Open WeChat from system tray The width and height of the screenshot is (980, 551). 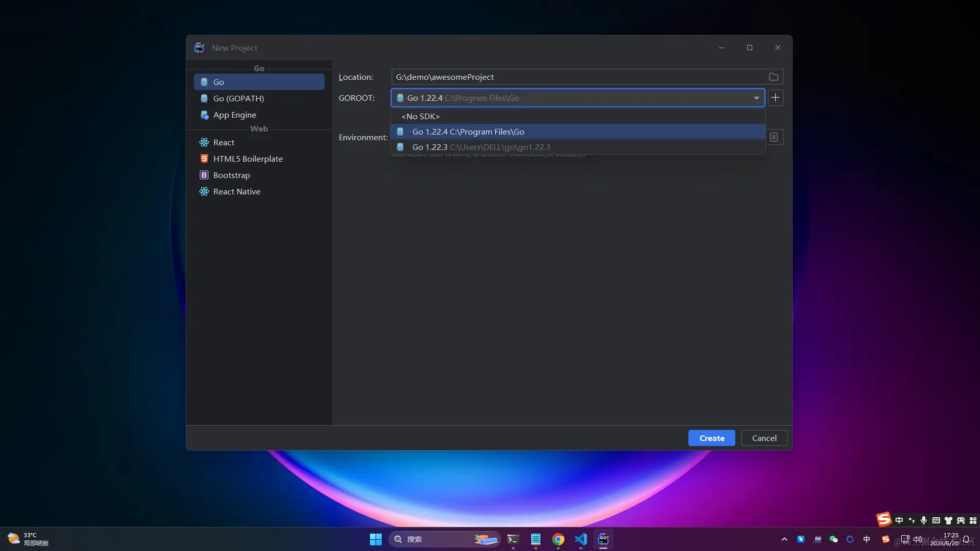834,539
